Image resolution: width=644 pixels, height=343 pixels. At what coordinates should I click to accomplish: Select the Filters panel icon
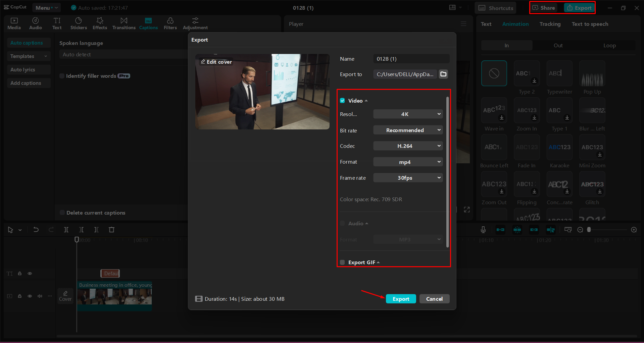[170, 23]
